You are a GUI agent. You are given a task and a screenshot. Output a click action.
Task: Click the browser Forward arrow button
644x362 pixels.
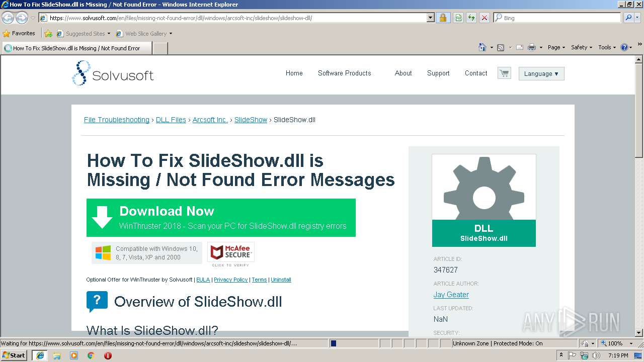click(x=22, y=18)
